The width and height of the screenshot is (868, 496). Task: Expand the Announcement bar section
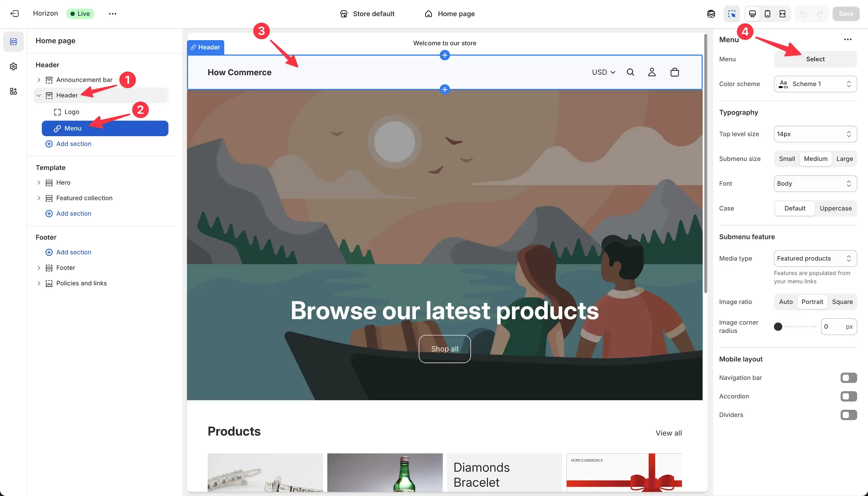pos(39,80)
